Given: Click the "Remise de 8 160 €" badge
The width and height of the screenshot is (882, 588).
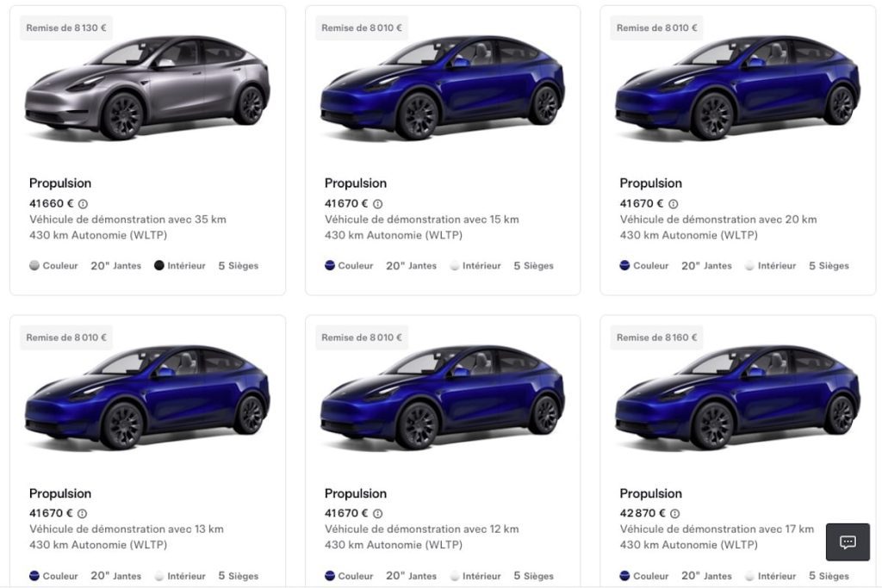Looking at the screenshot, I should point(657,337).
